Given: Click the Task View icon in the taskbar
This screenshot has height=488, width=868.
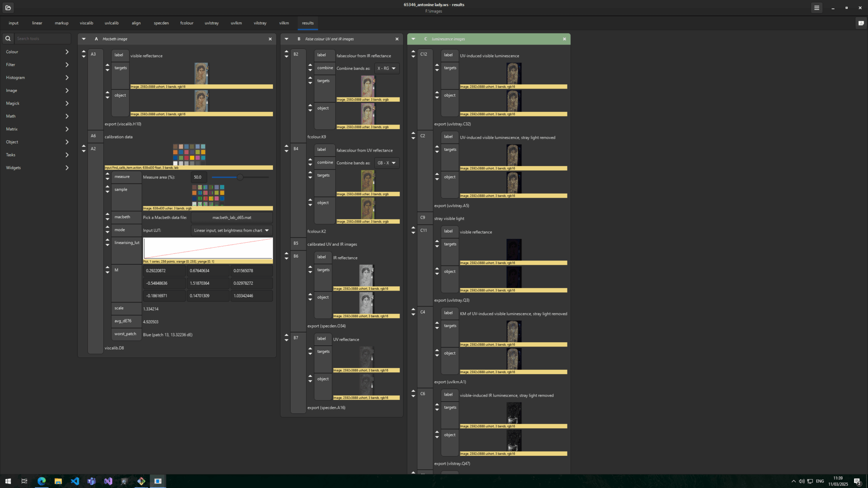Looking at the screenshot, I should pos(24,481).
